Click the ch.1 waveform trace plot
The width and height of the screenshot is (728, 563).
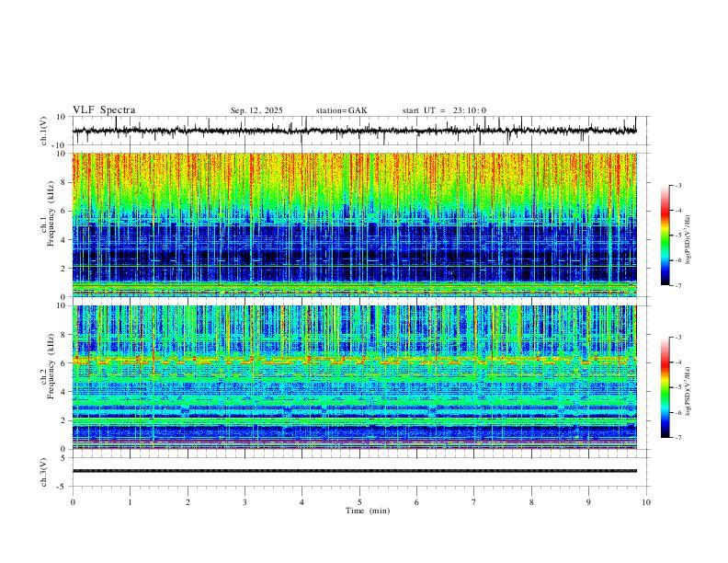(359, 131)
